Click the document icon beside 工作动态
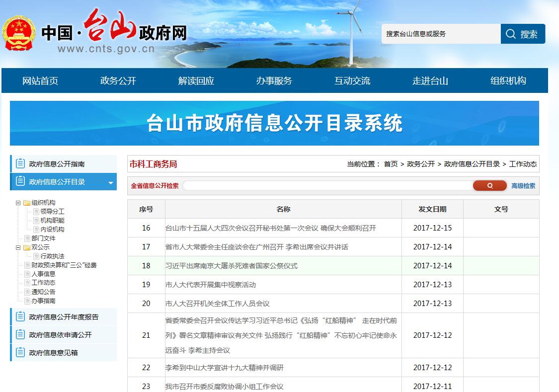 [27, 283]
